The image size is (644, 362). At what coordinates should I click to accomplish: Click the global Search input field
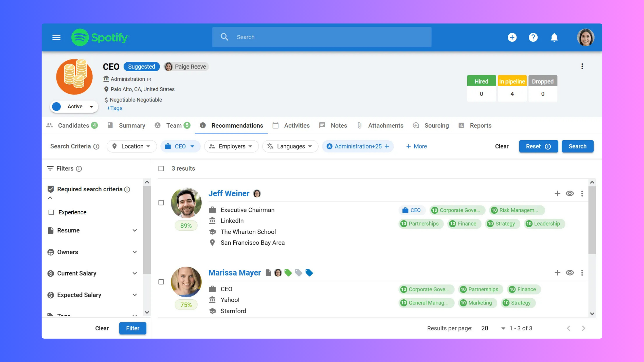pos(322,37)
